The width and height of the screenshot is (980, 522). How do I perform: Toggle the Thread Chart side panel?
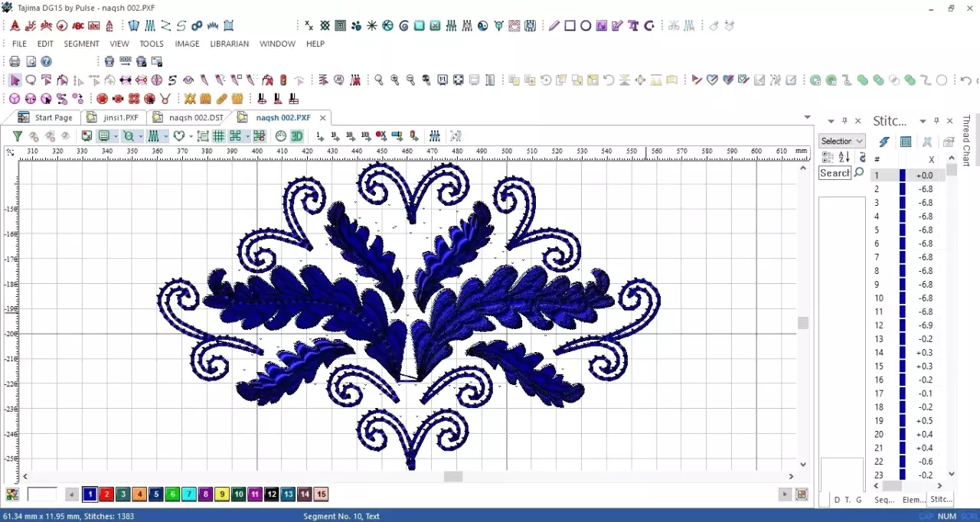(966, 141)
